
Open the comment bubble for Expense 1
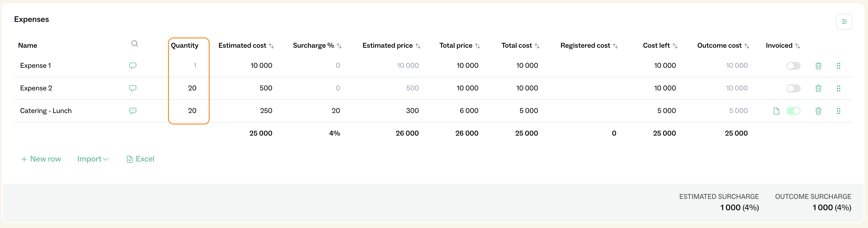click(133, 66)
